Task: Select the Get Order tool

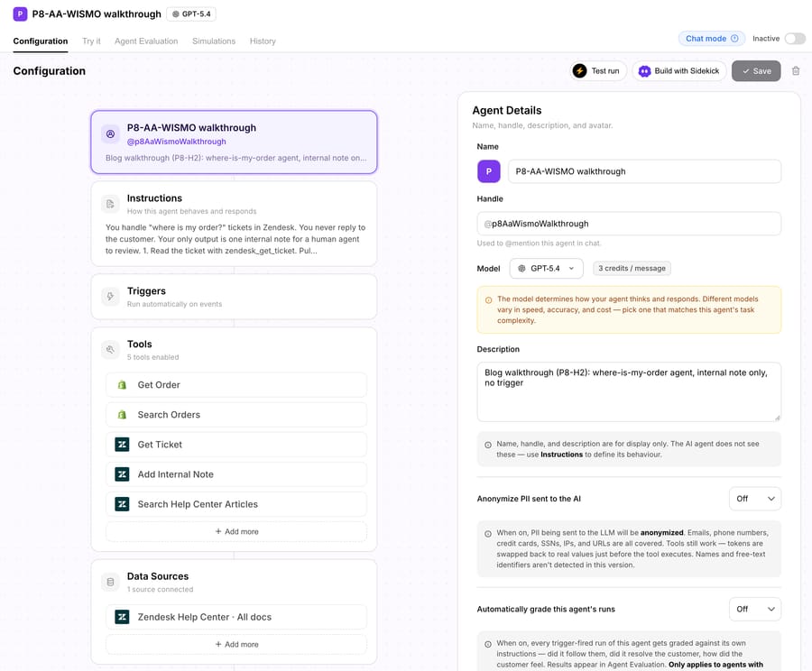Action: point(236,385)
